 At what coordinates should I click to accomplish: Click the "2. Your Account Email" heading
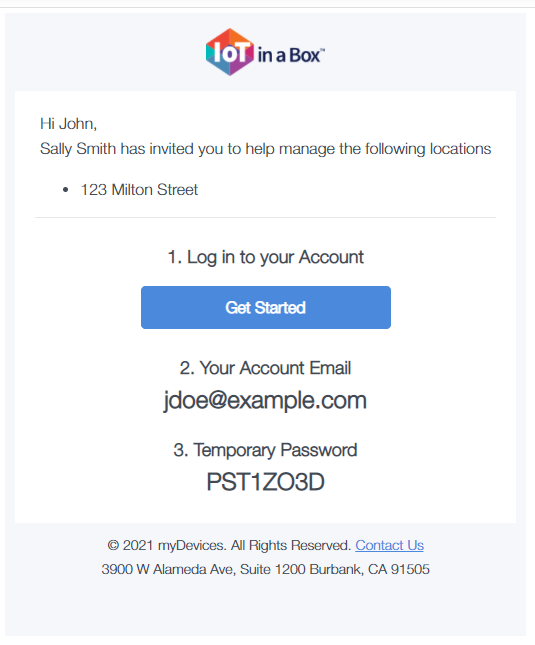tap(265, 368)
